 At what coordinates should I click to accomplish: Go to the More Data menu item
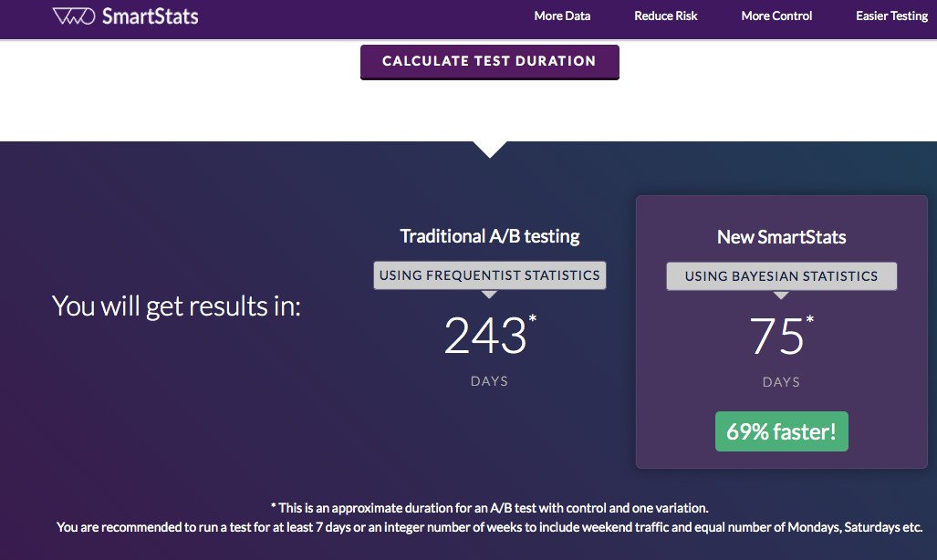tap(562, 16)
